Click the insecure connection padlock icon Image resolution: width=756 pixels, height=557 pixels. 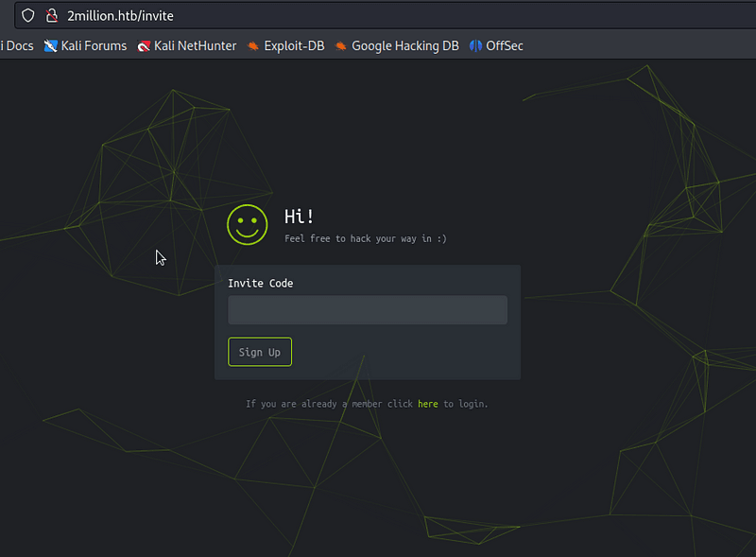pyautogui.click(x=52, y=15)
